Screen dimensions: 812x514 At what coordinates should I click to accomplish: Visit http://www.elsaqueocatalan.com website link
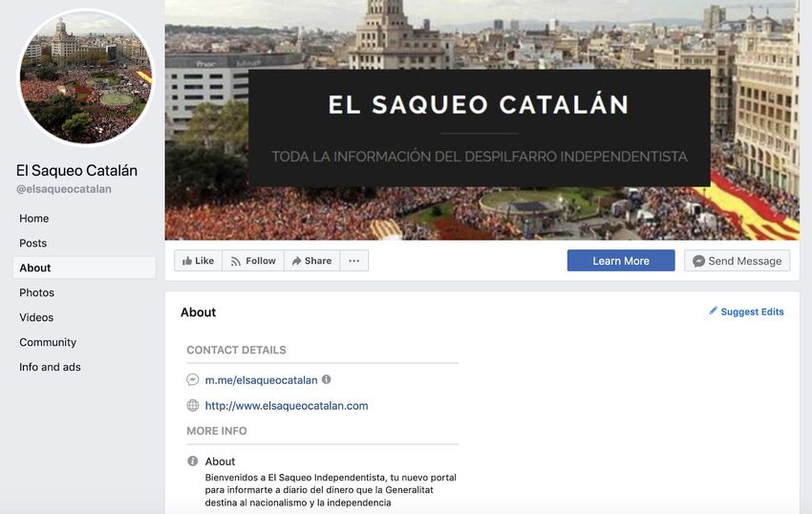287,406
